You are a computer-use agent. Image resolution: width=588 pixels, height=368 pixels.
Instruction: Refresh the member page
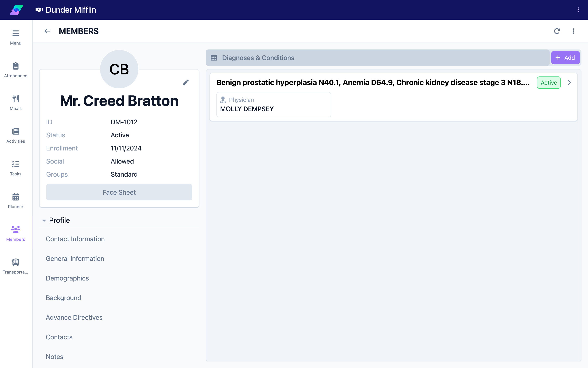click(557, 31)
